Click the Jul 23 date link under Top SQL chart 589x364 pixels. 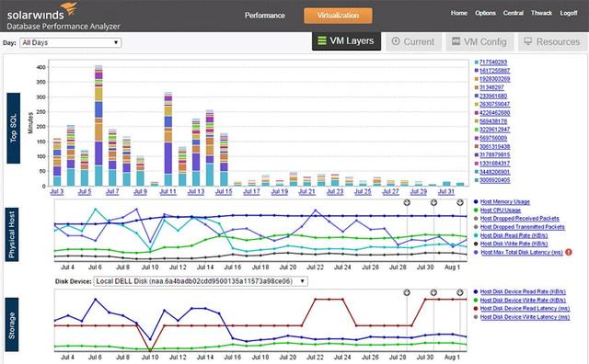[x=335, y=192]
